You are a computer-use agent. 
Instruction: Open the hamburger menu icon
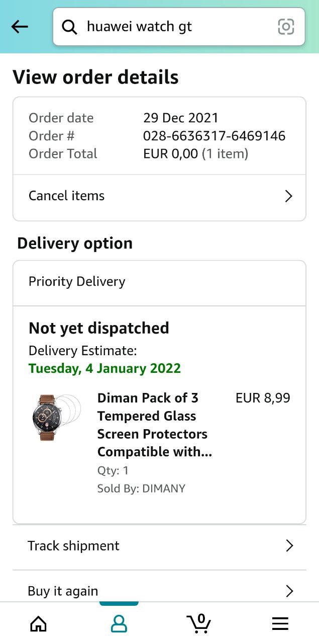pos(280,624)
